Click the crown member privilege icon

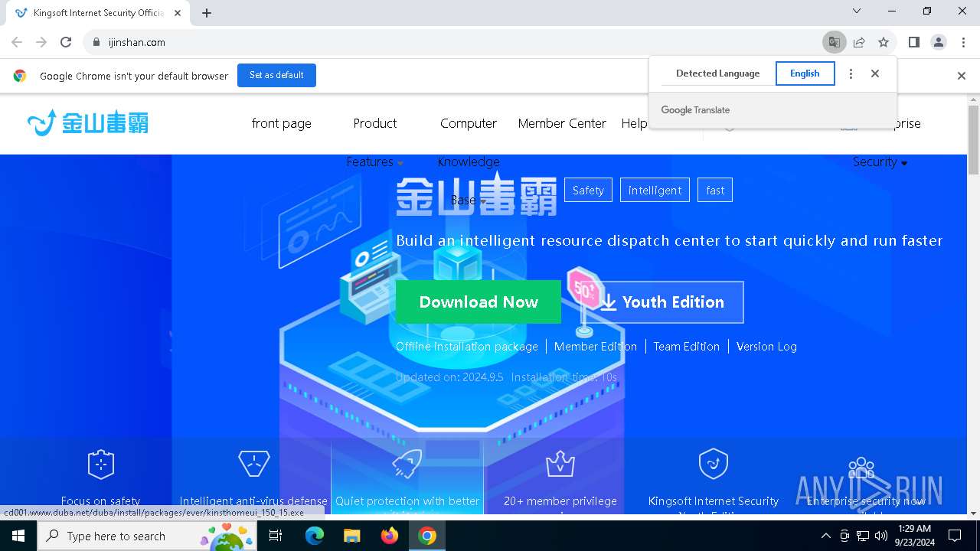(560, 464)
